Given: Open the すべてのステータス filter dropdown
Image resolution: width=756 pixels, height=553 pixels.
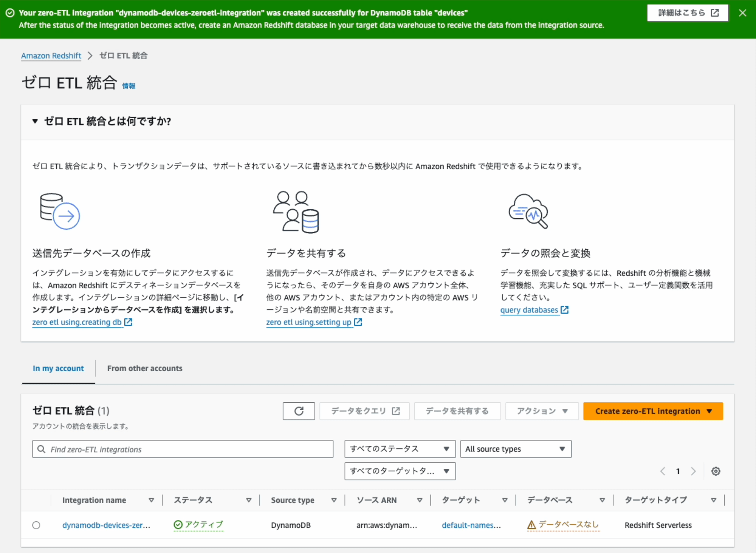Looking at the screenshot, I should [400, 449].
